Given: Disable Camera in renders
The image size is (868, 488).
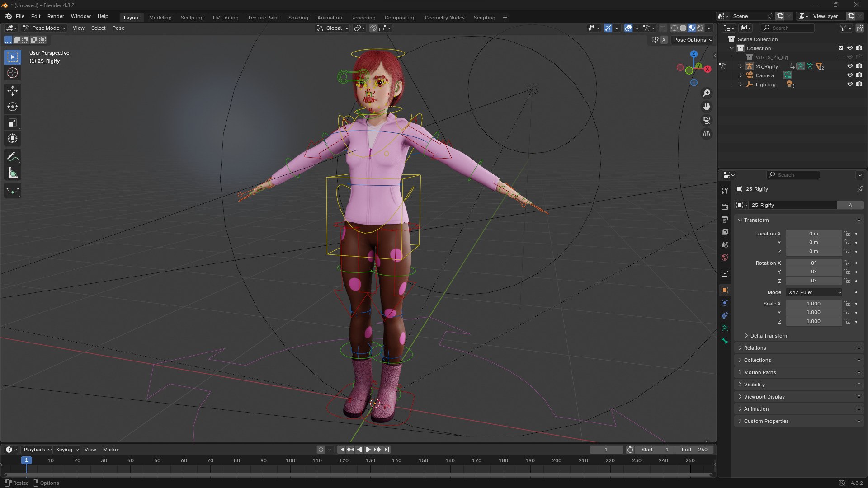Looking at the screenshot, I should click(859, 75).
